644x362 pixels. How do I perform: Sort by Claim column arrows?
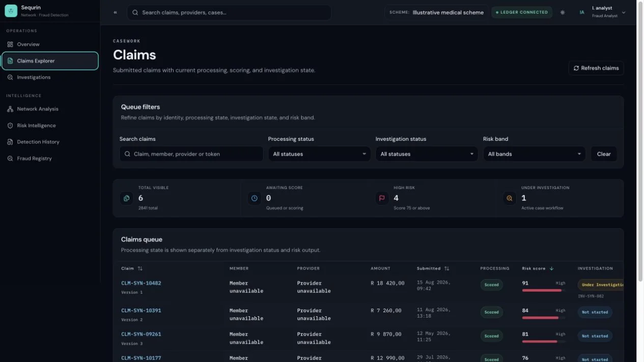pos(140,268)
